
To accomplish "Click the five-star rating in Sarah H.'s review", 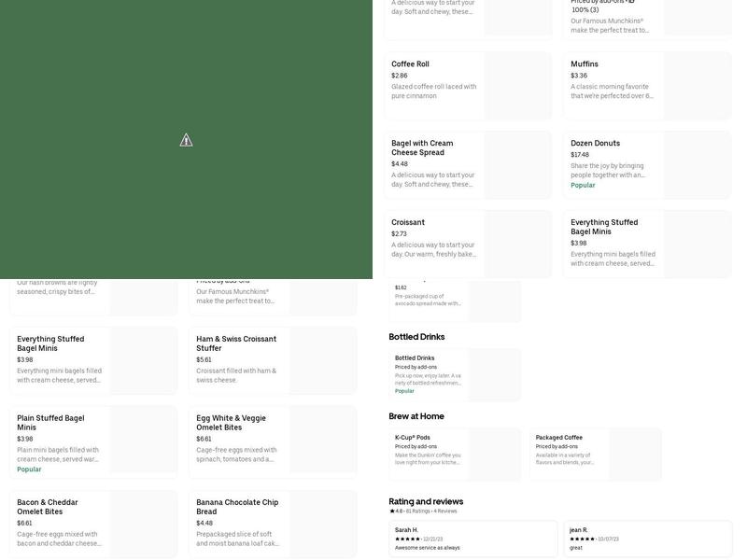I will tap(407, 539).
